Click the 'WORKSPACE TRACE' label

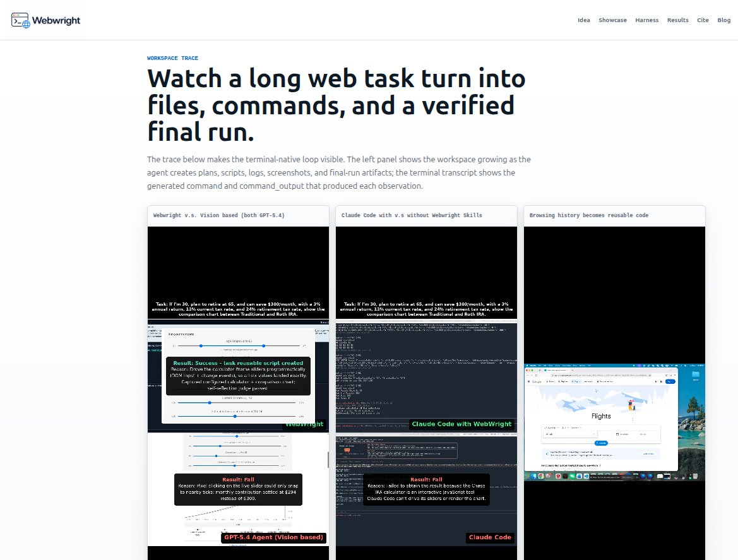pos(172,58)
